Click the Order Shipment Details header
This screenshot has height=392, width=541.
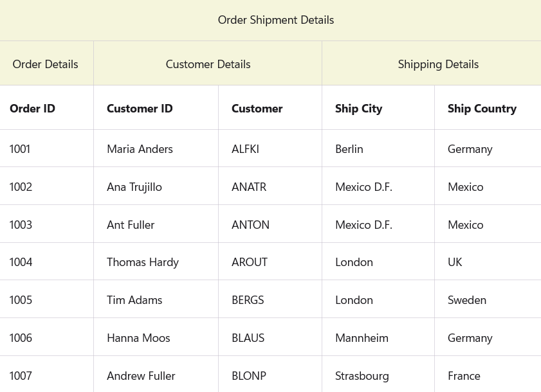click(275, 20)
